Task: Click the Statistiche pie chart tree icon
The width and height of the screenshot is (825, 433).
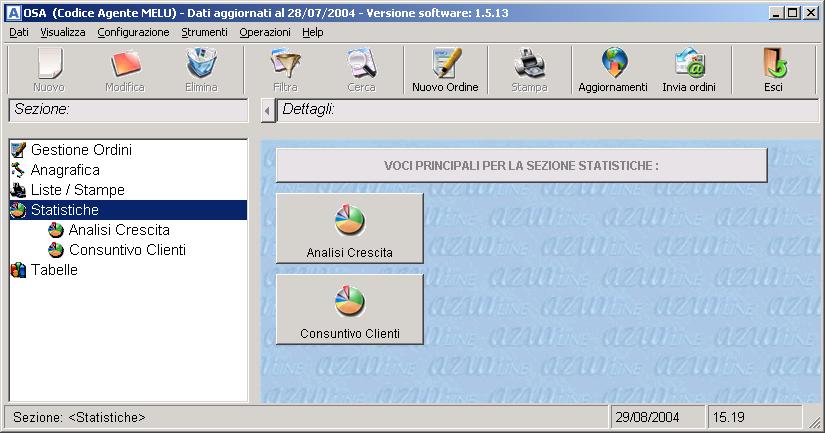Action: 18,210
